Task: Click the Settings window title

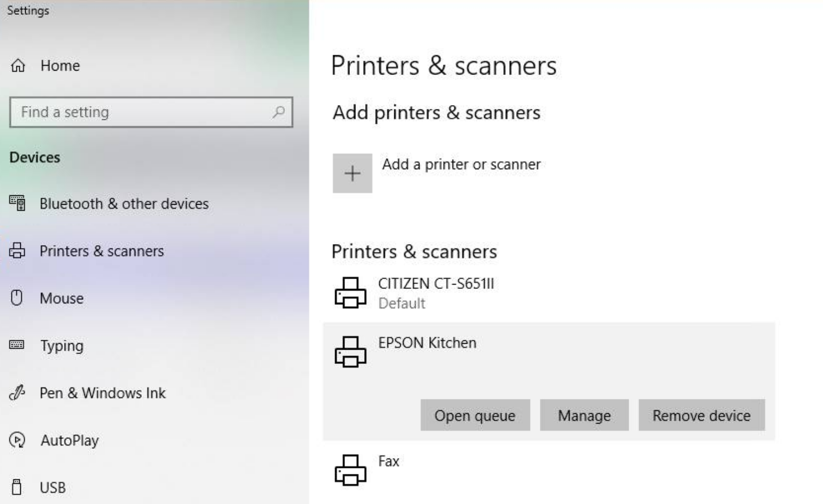Action: 28,10
